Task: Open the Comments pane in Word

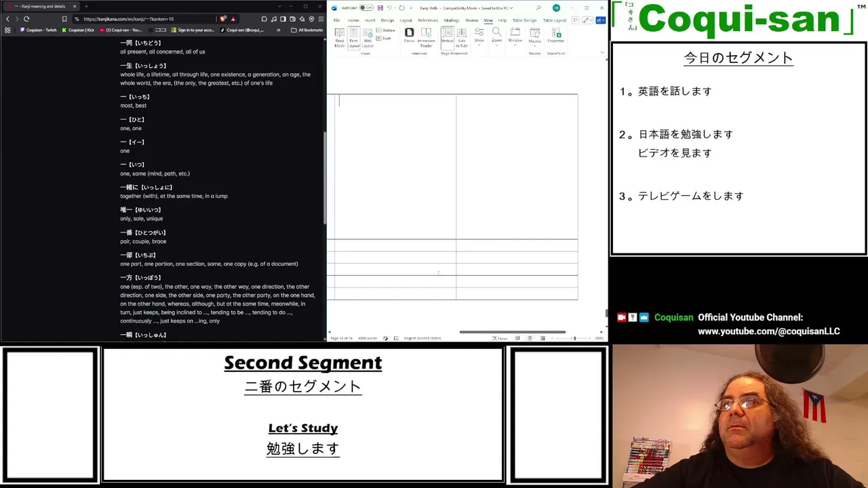Action: [x=575, y=20]
